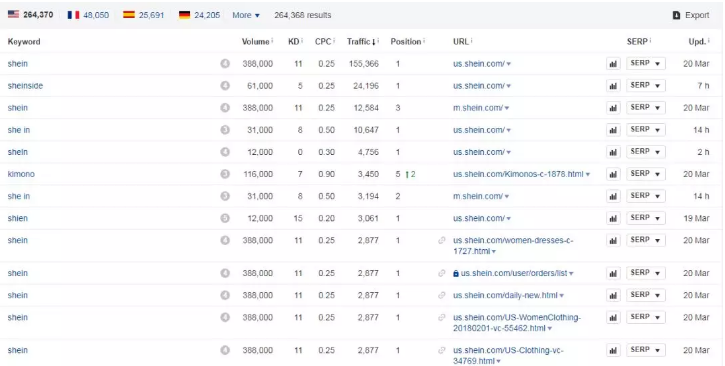725x366 pixels.
Task: Click the Export file icon
Action: (x=676, y=15)
